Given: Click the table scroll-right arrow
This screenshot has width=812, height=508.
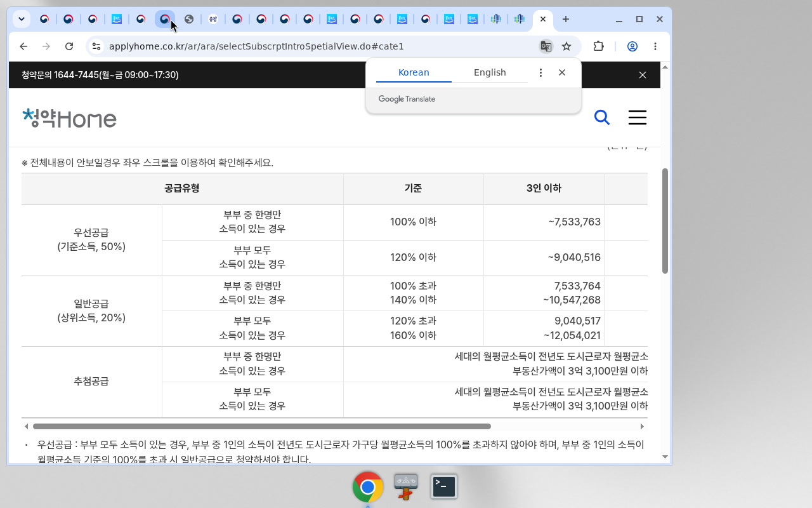Looking at the screenshot, I should click(x=642, y=427).
